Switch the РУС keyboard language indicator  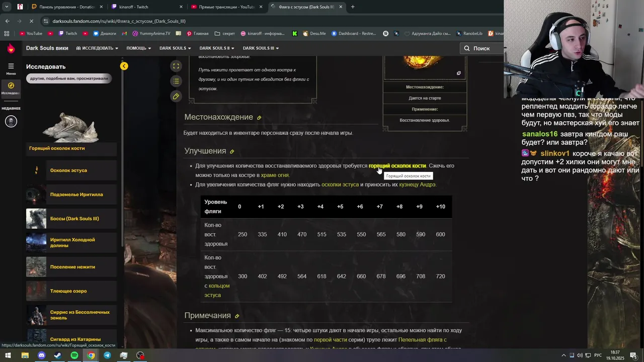pos(599,355)
